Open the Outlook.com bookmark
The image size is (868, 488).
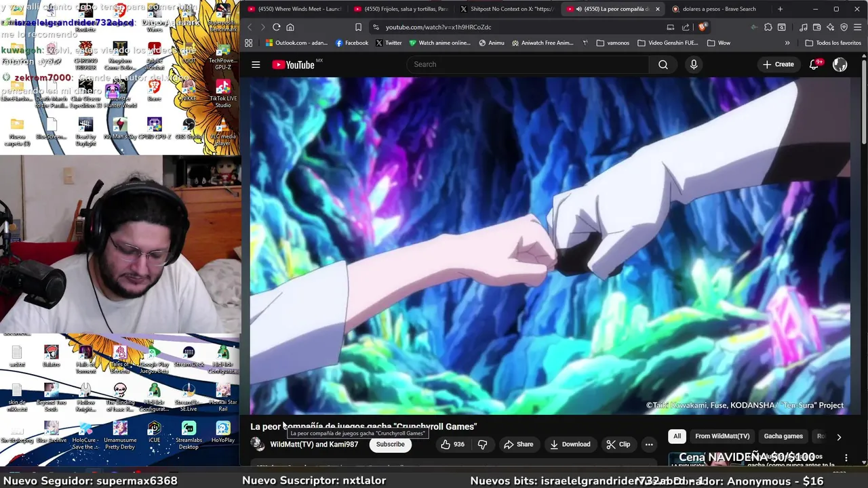pos(296,43)
